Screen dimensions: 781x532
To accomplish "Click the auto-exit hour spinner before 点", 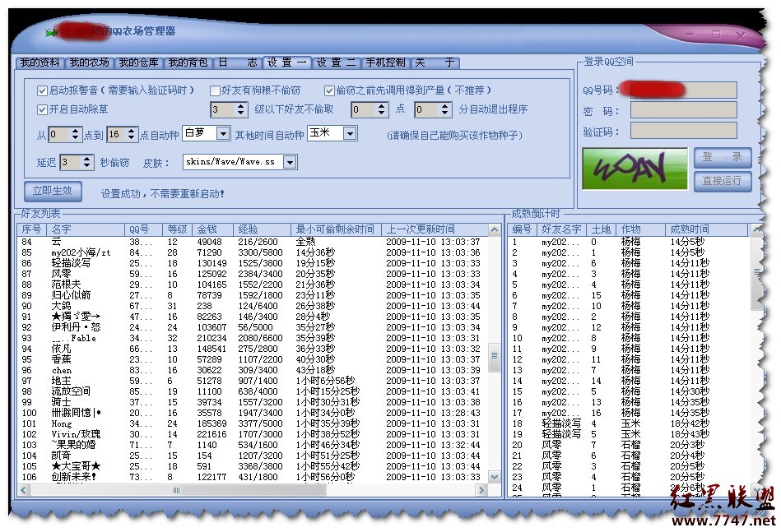I will coord(370,109).
